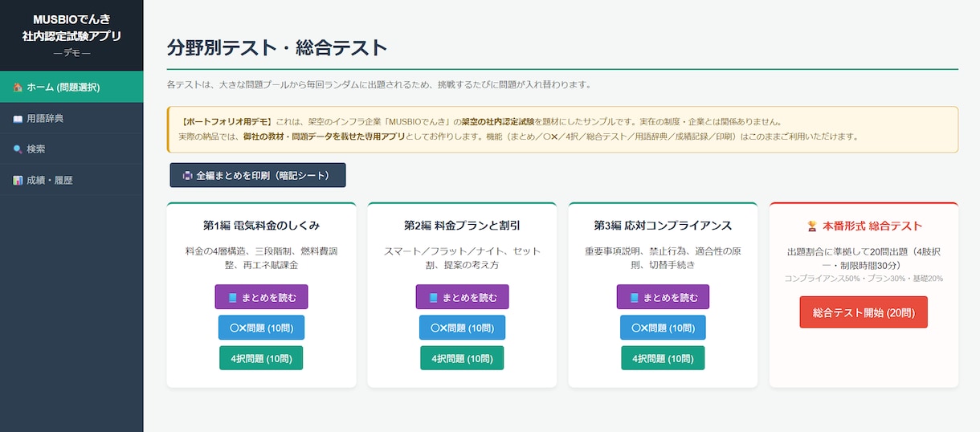Click the page heading 分野別テスト・総合テスト

point(277,47)
